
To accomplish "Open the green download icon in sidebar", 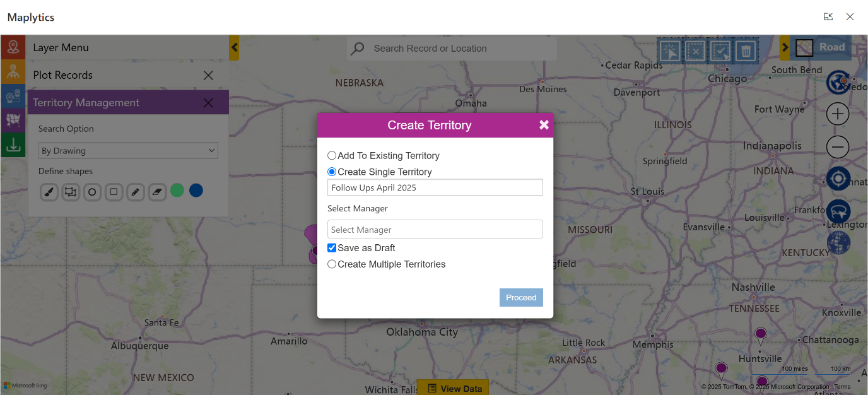I will click(13, 144).
